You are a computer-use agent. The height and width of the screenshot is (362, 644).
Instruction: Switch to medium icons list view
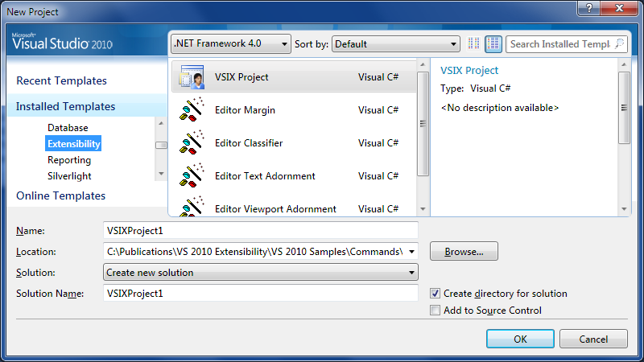(x=493, y=43)
